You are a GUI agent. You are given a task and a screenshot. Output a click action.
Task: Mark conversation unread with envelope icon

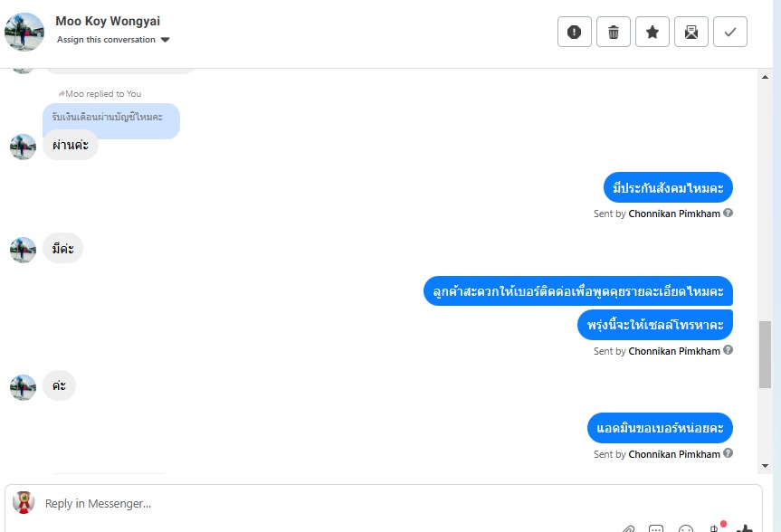(691, 32)
